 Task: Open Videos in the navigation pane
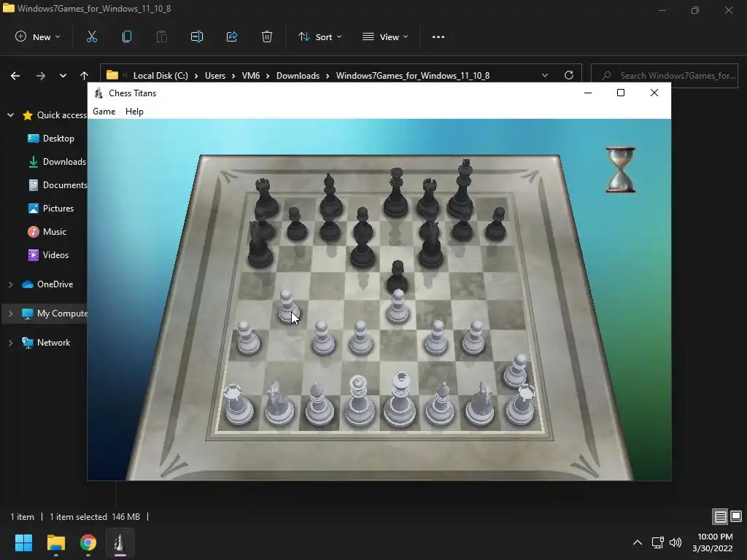click(x=48, y=255)
